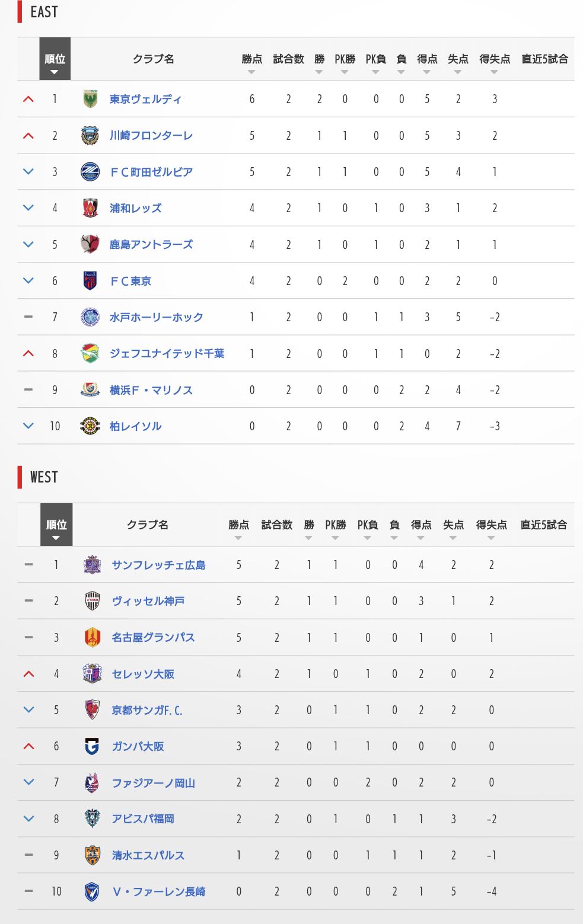Click the Shimizu S-Pulse club crest
Screen dimensions: 583x924
point(92,855)
